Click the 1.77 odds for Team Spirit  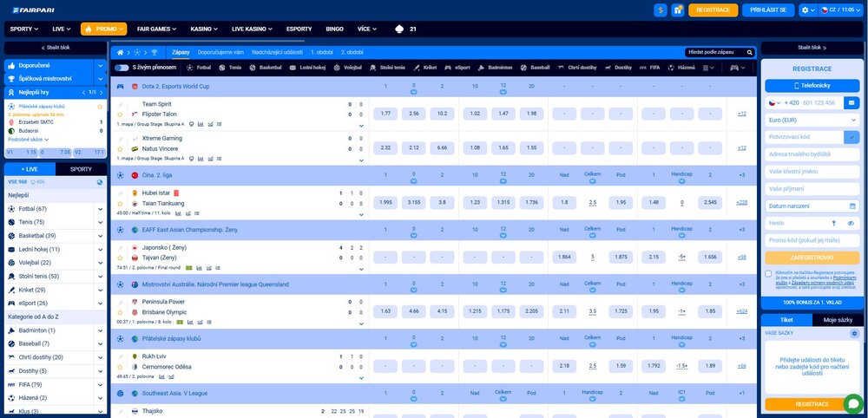click(x=385, y=114)
